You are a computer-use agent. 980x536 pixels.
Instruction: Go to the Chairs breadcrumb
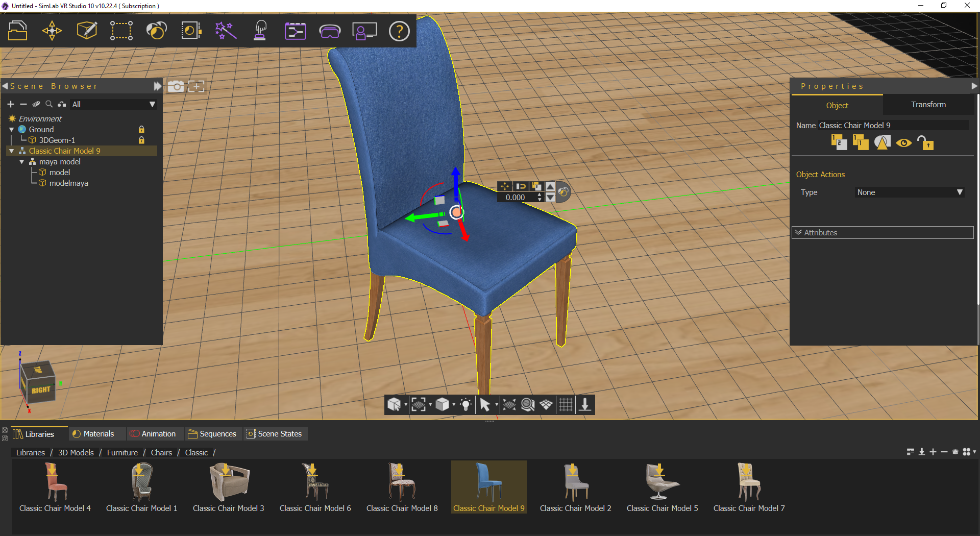[161, 452]
